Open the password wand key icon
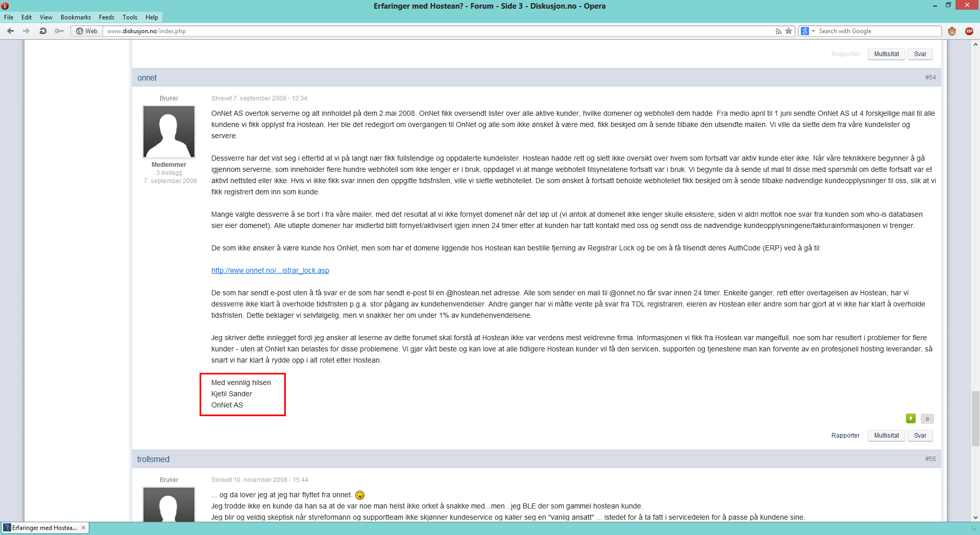This screenshot has height=535, width=980. 59,31
